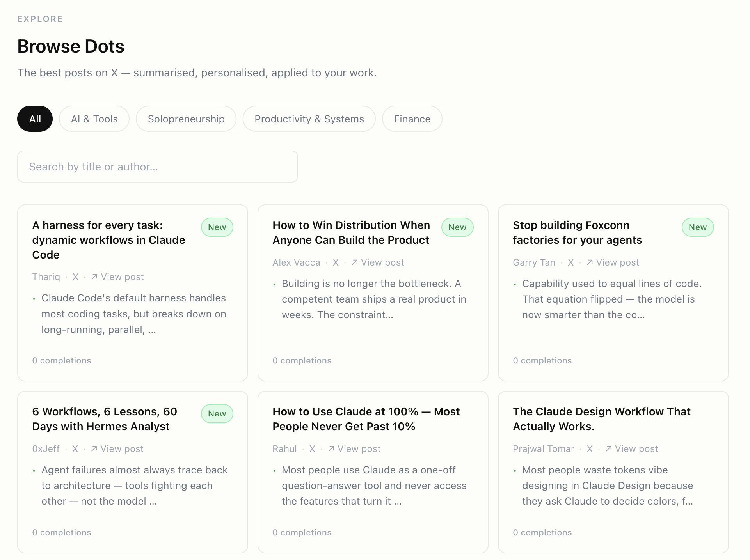
Task: Click '0 completions' on Claude Design Workflow card
Action: [x=542, y=532]
